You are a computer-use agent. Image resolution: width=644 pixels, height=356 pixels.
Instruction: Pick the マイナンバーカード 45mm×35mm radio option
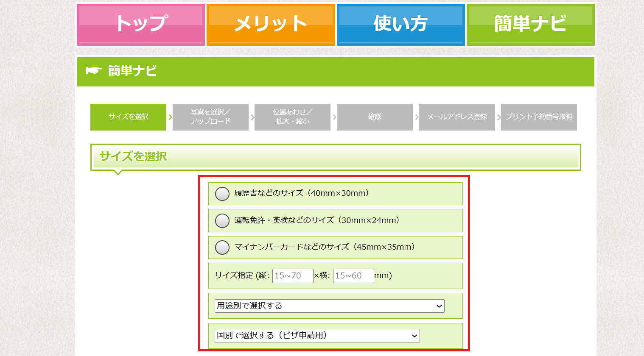[x=222, y=247]
